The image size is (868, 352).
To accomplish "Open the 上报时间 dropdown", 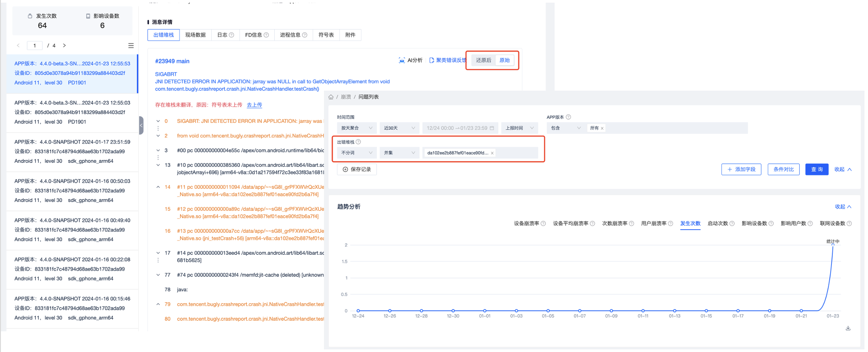I will point(519,128).
